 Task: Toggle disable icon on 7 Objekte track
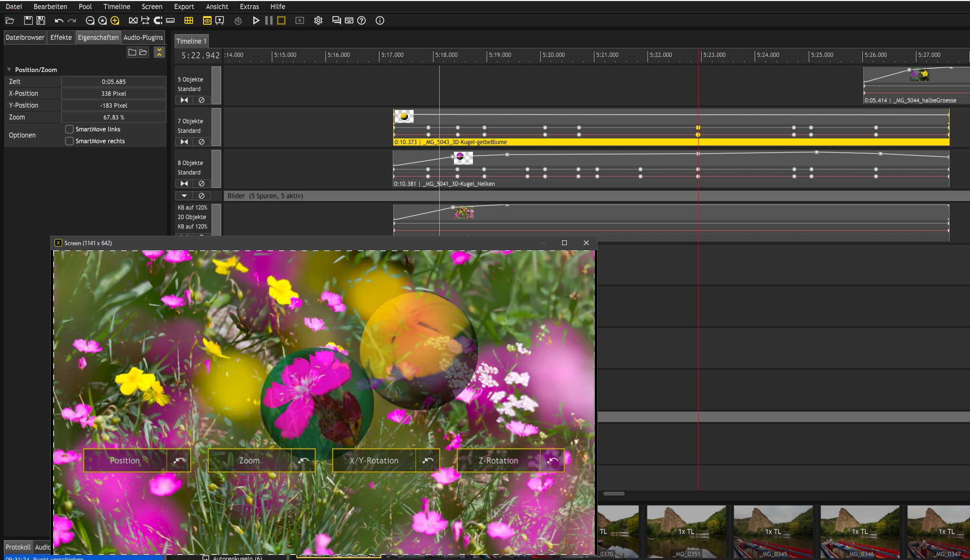click(202, 142)
